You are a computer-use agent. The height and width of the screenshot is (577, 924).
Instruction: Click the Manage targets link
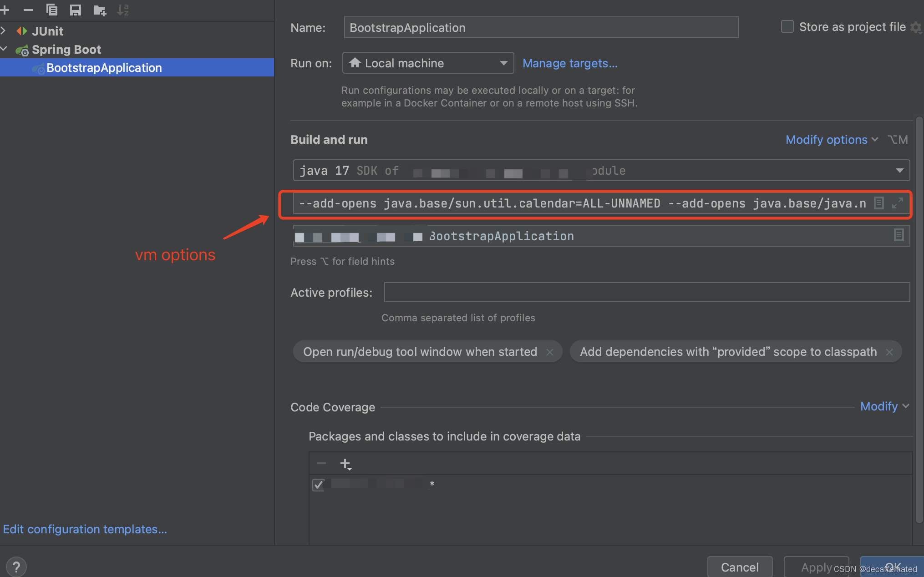[x=570, y=63]
